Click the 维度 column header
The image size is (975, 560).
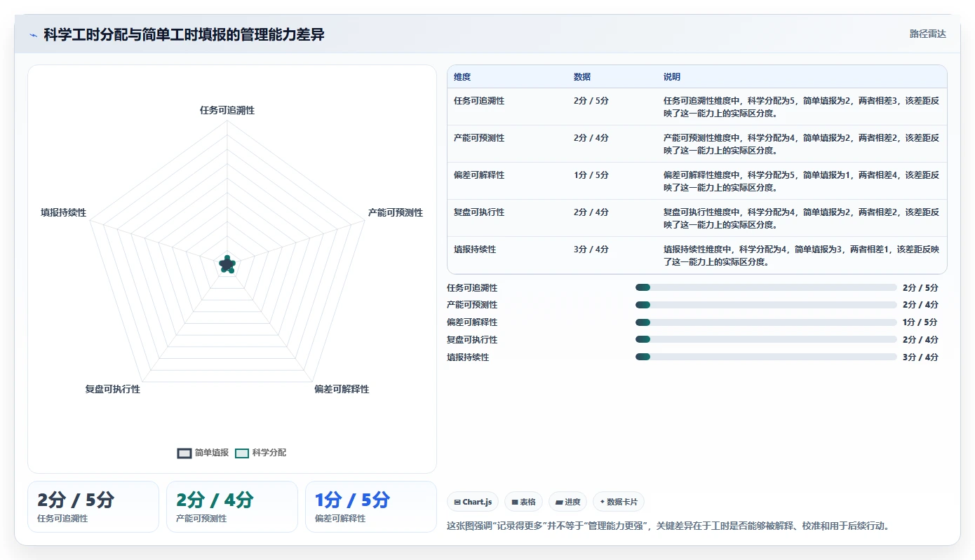pyautogui.click(x=462, y=77)
